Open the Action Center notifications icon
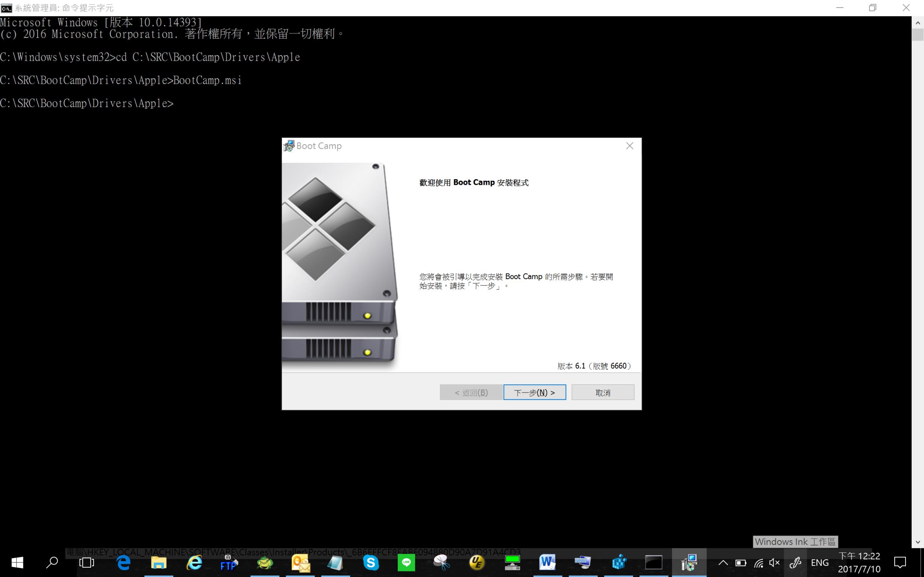 point(900,562)
